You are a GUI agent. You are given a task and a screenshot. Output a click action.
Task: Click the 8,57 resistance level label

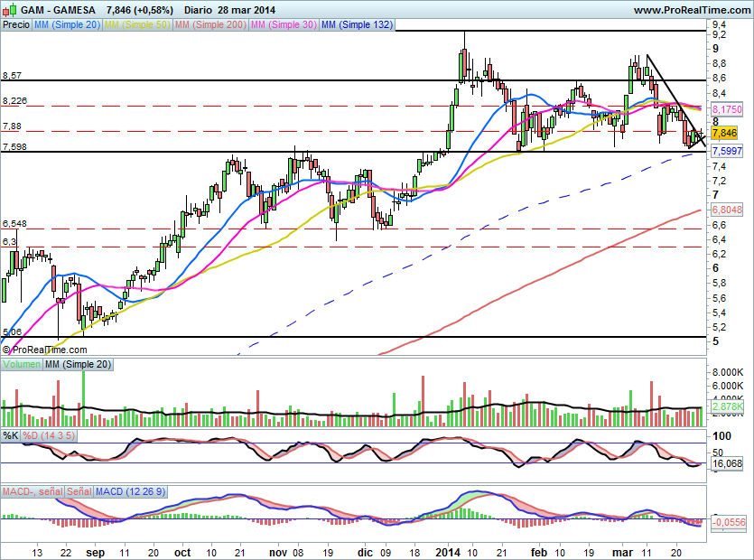(x=12, y=76)
